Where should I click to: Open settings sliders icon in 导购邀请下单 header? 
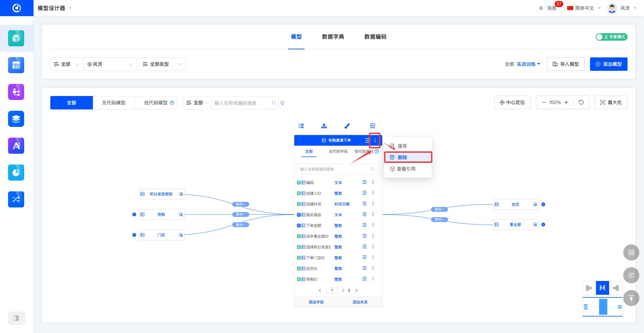coord(367,140)
